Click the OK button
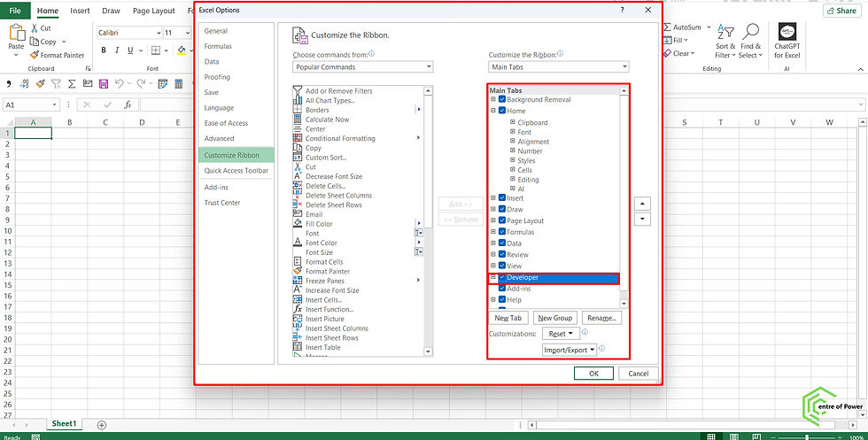Screen dimensions: 868x440 click(x=593, y=374)
